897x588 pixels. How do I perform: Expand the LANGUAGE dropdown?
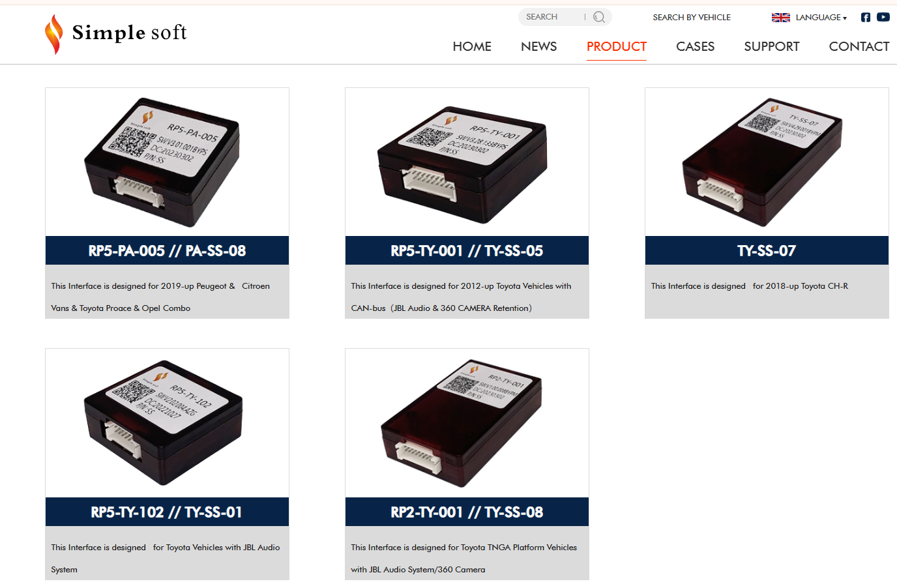click(821, 18)
